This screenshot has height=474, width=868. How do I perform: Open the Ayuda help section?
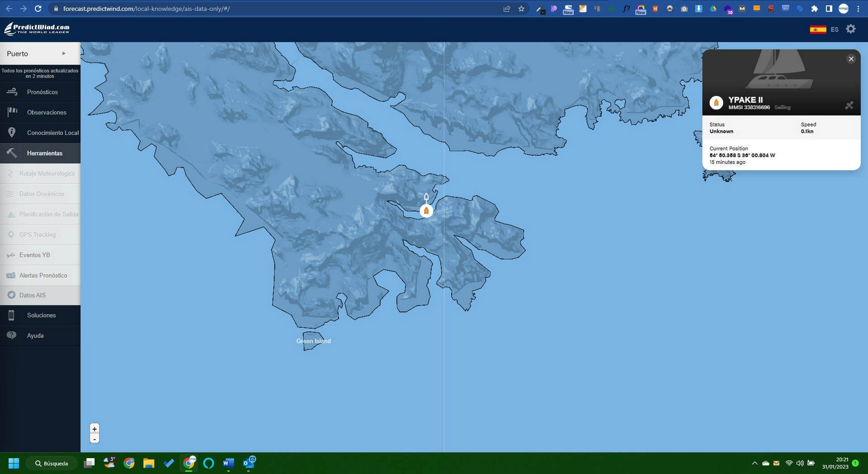click(35, 336)
